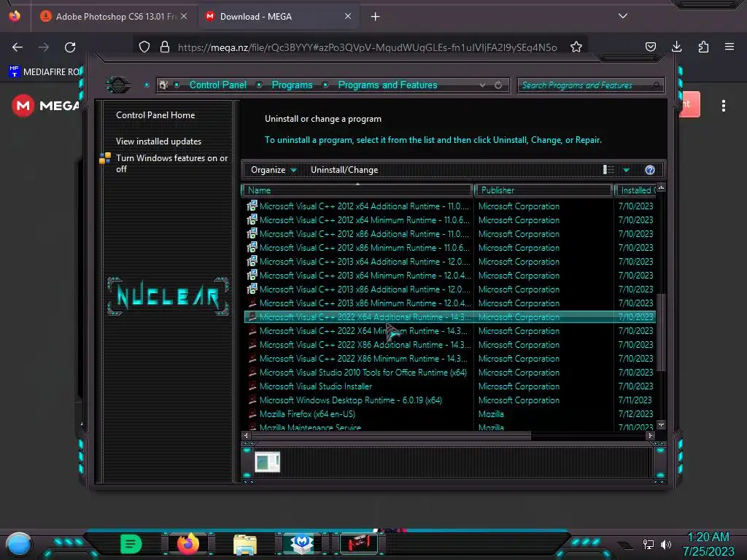747x560 pixels.
Task: Open the green notes app in taskbar
Action: coord(131,544)
